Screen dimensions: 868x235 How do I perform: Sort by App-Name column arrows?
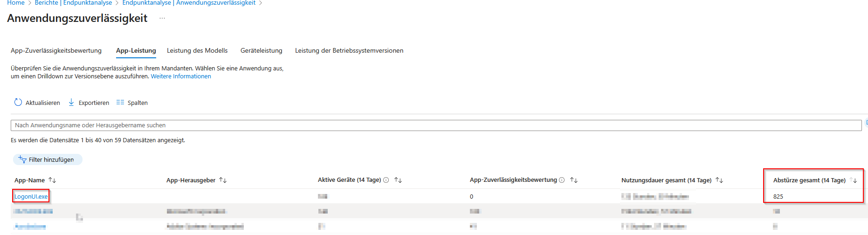52,180
